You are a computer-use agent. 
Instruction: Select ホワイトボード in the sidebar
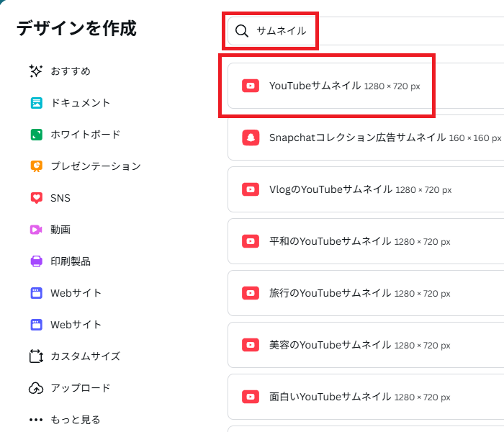tap(85, 135)
